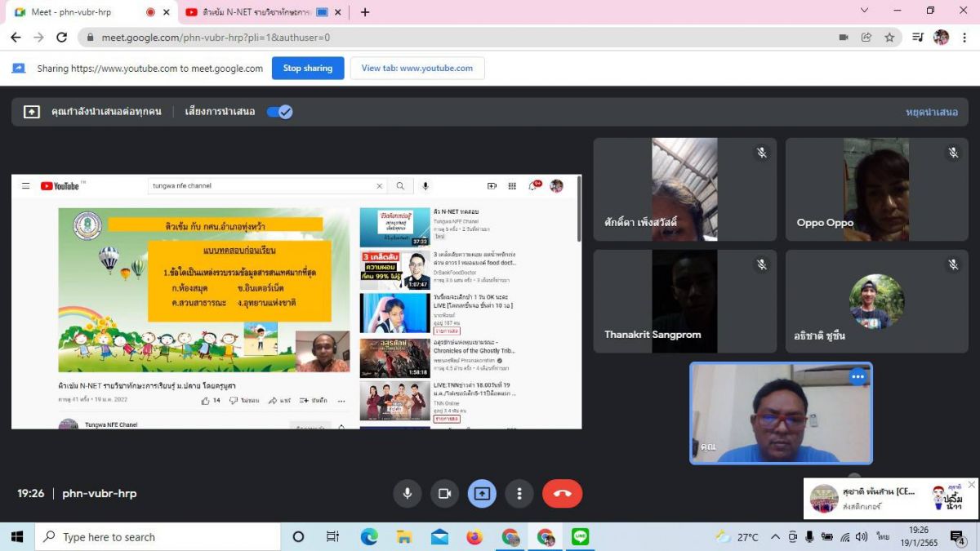980x551 pixels.
Task: Click the stop presenting link at right
Action: (931, 112)
